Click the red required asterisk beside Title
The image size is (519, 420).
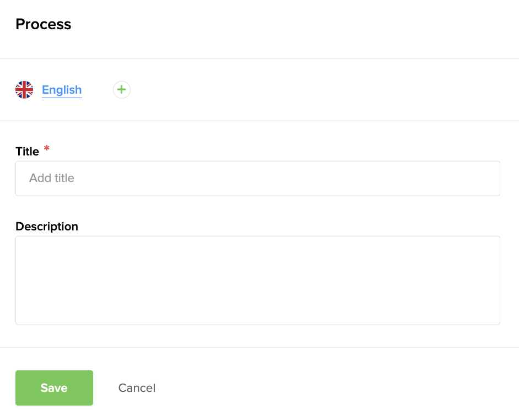click(47, 148)
